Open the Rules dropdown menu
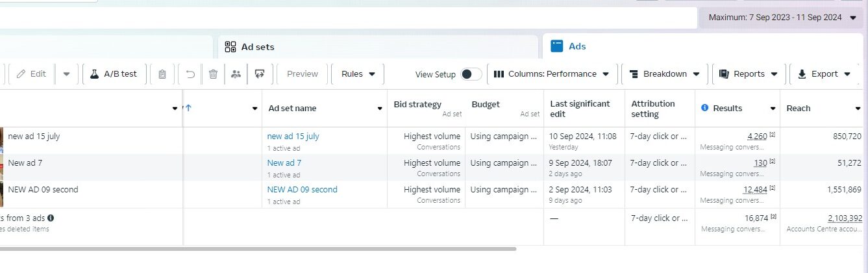The height and width of the screenshot is (273, 868). coord(358,74)
